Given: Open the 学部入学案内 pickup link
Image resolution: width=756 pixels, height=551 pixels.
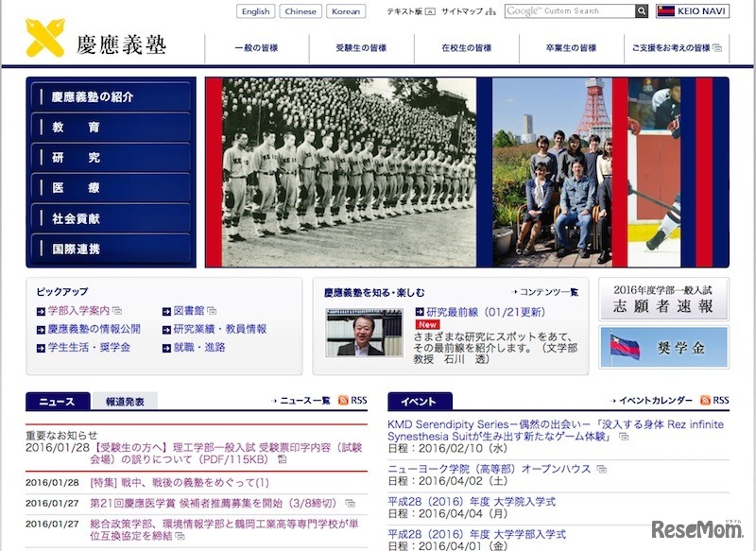Looking at the screenshot, I should [78, 311].
